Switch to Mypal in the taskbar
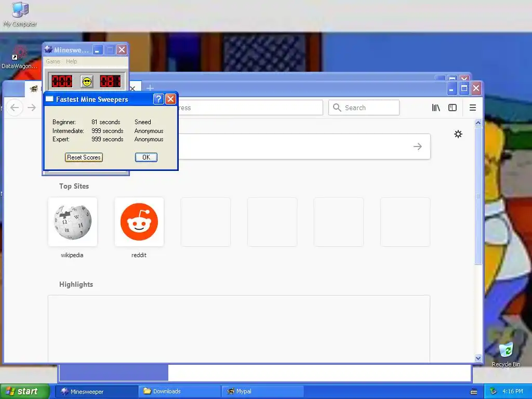Image resolution: width=532 pixels, height=399 pixels. coord(262,392)
